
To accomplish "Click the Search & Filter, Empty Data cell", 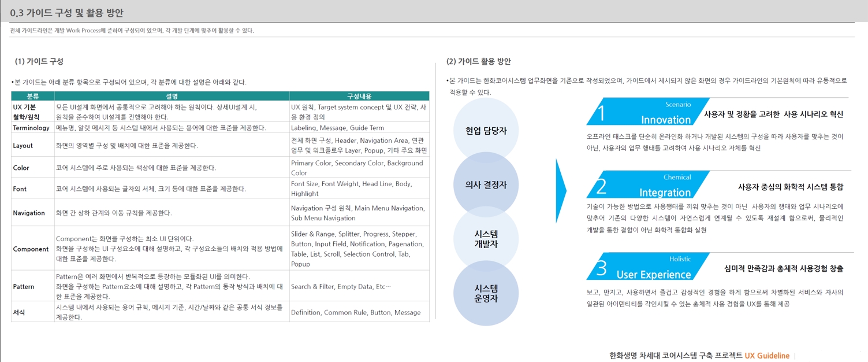I will click(x=341, y=286).
